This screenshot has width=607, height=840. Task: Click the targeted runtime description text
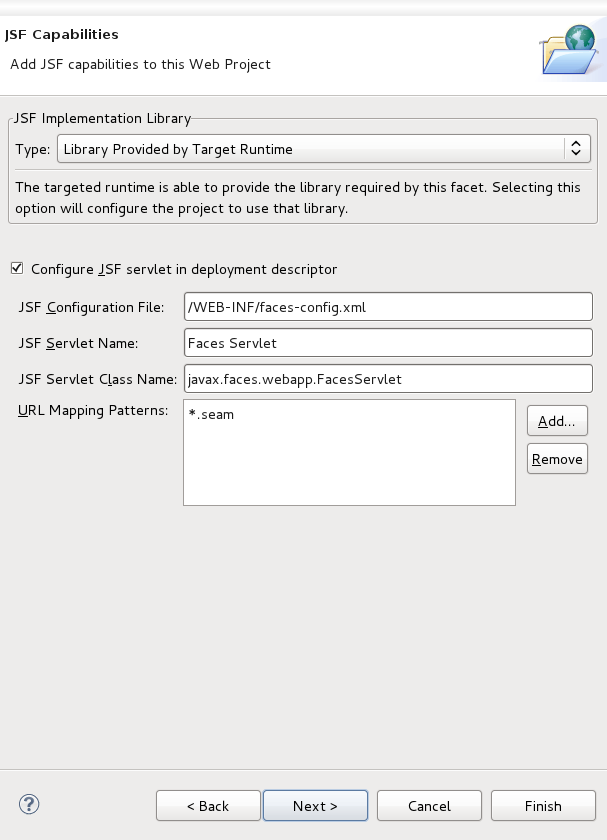(x=298, y=198)
